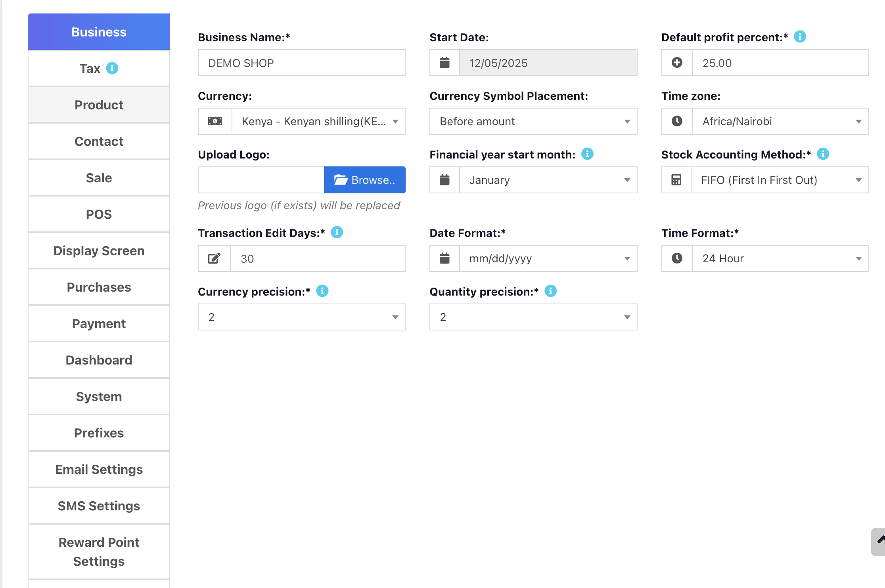Open the POS settings tab
The image size is (885, 588).
pos(99,214)
